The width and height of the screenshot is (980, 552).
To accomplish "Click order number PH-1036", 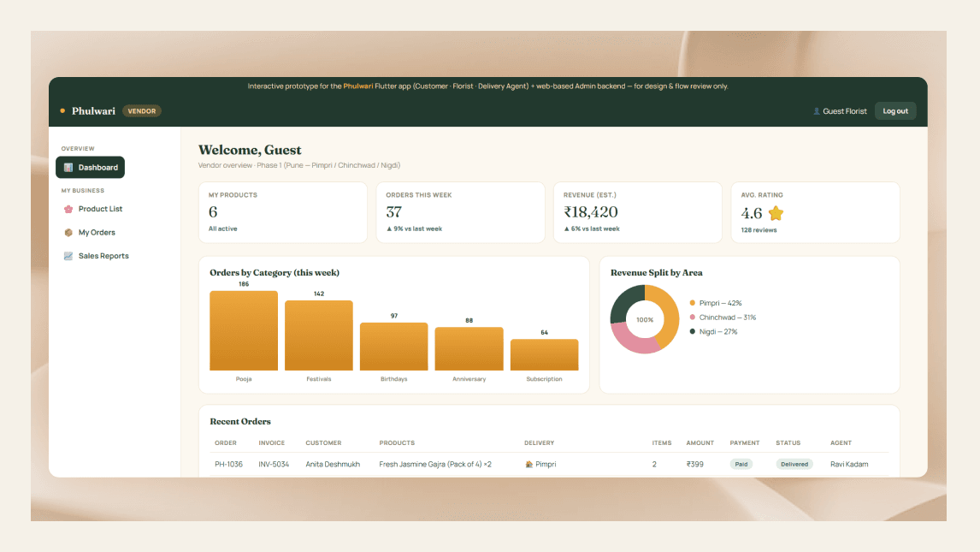I will pyautogui.click(x=228, y=465).
